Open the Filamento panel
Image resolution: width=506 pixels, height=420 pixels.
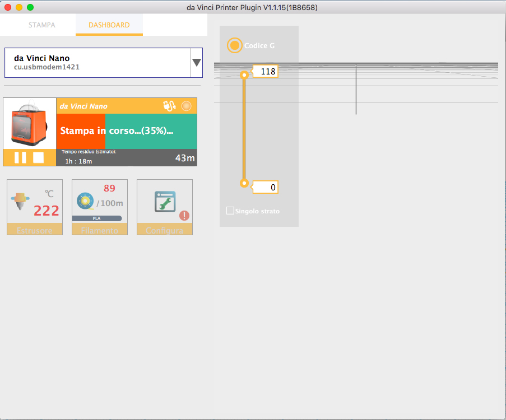(100, 207)
